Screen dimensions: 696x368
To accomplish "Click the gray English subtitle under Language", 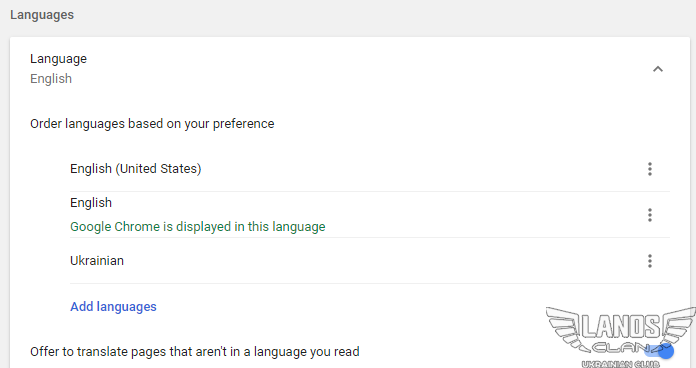I will tap(51, 79).
